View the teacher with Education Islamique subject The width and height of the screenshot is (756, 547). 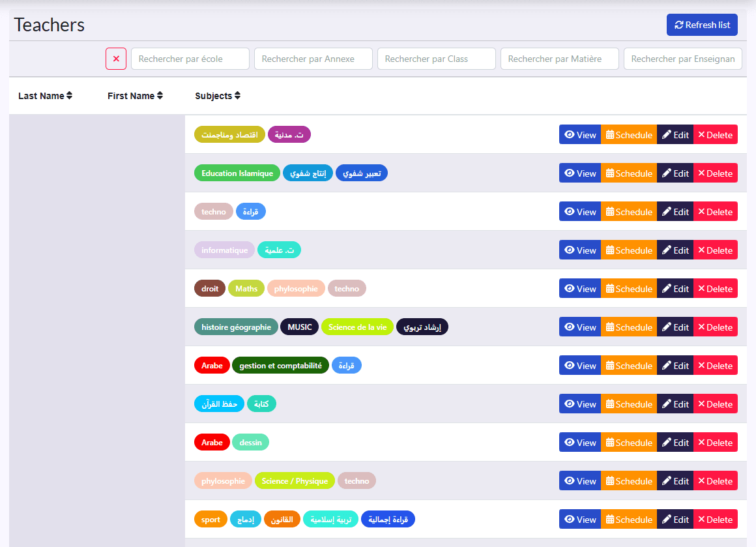(580, 173)
